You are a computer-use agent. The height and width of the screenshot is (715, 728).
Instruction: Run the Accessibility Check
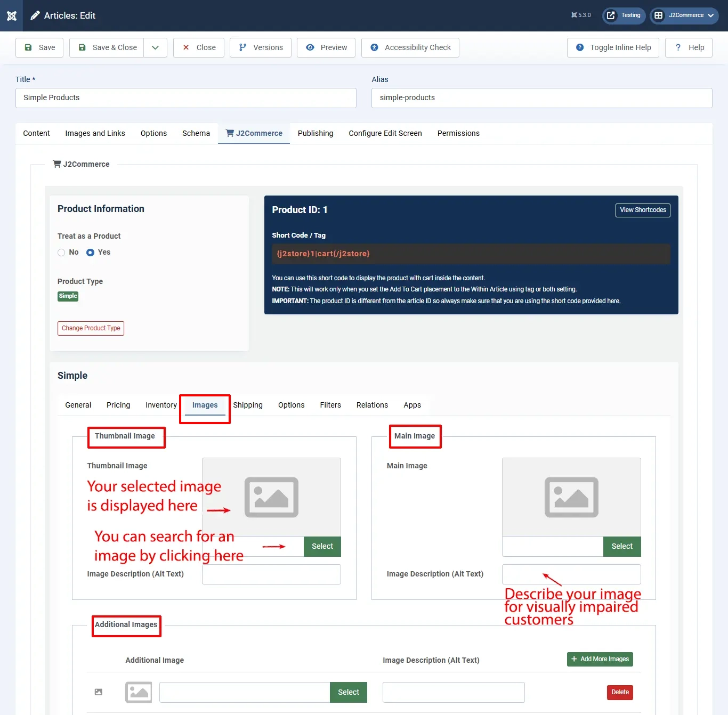click(410, 47)
